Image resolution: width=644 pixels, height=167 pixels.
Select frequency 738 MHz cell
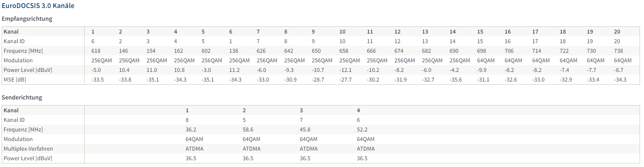pos(618,51)
